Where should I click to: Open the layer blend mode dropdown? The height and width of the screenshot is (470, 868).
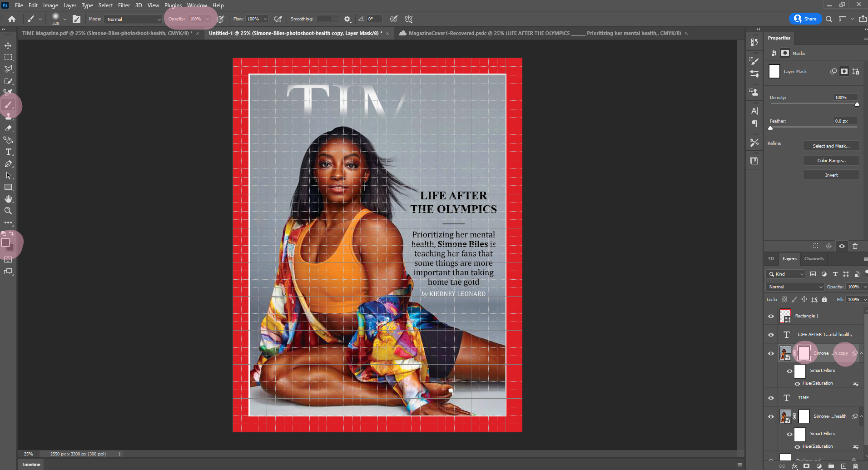click(795, 287)
